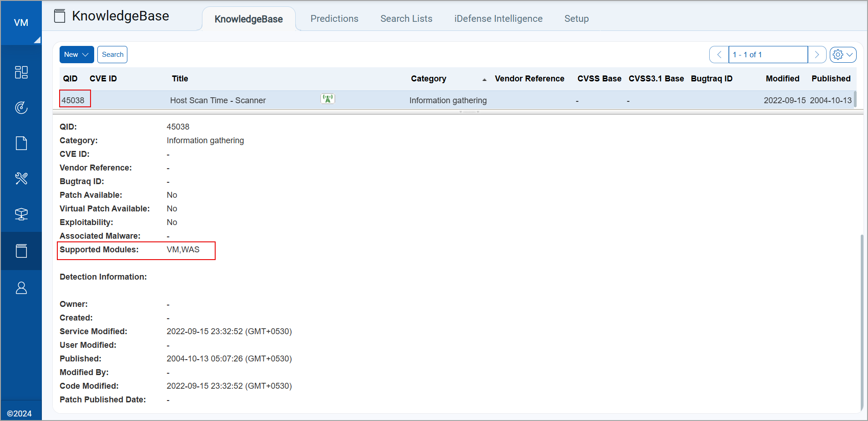Viewport: 868px width, 421px height.
Task: Click the Category sort arrow indicator
Action: point(484,80)
